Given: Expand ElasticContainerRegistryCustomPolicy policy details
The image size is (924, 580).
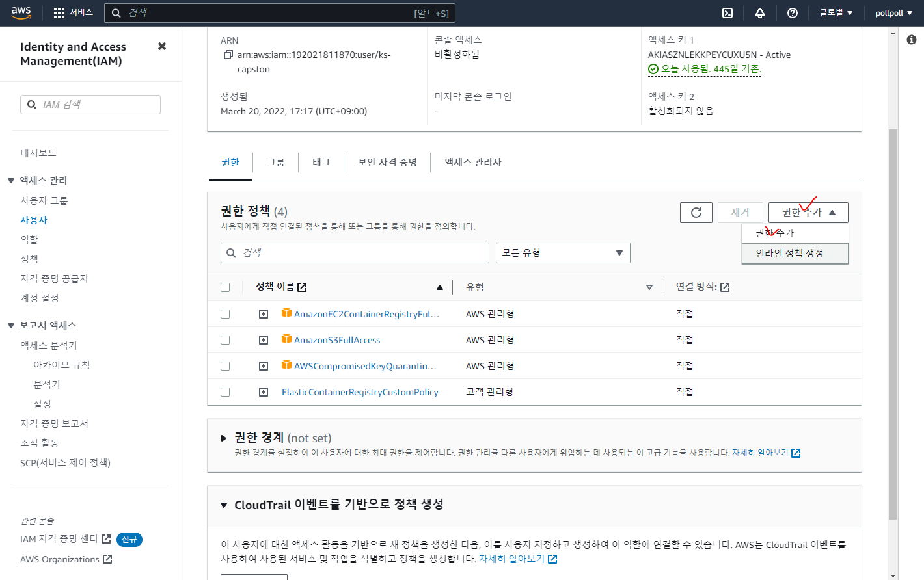Looking at the screenshot, I should click(264, 392).
